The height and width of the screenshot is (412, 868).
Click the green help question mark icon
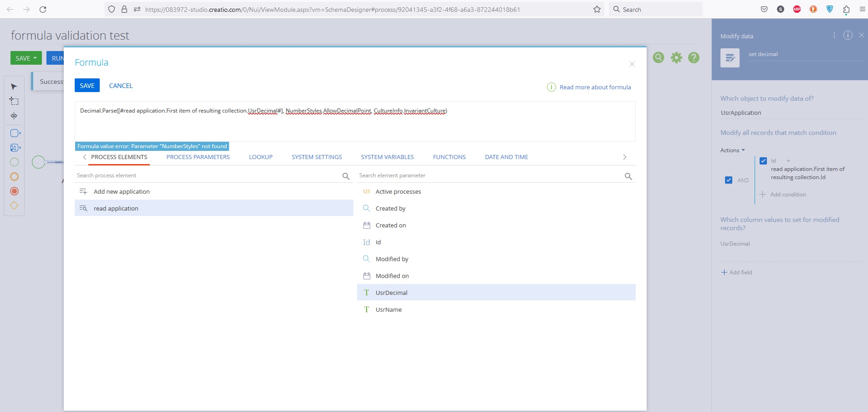[x=694, y=57]
